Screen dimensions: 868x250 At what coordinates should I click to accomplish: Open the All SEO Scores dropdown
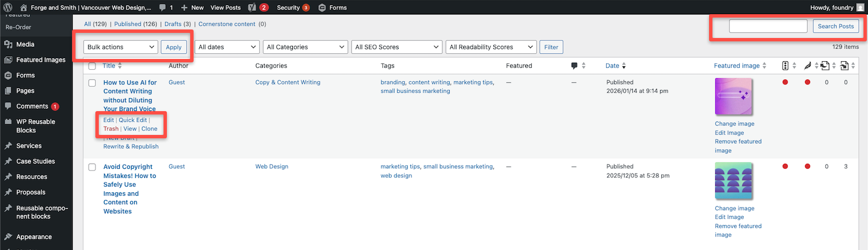click(396, 47)
